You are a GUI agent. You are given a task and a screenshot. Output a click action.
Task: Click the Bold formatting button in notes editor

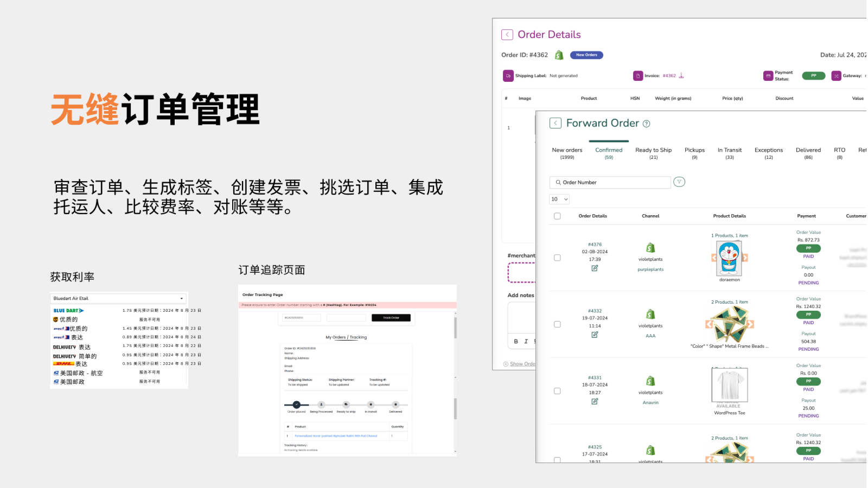point(516,342)
